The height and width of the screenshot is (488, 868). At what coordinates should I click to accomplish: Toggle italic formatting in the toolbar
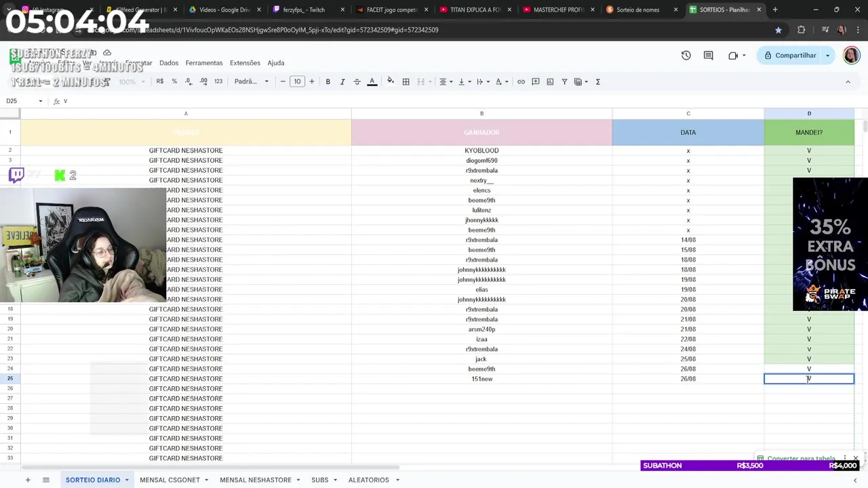coord(342,81)
